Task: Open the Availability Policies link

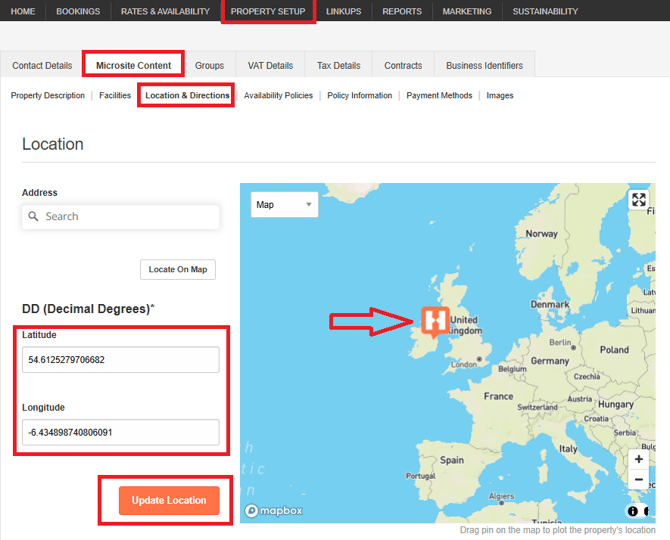Action: pos(278,96)
